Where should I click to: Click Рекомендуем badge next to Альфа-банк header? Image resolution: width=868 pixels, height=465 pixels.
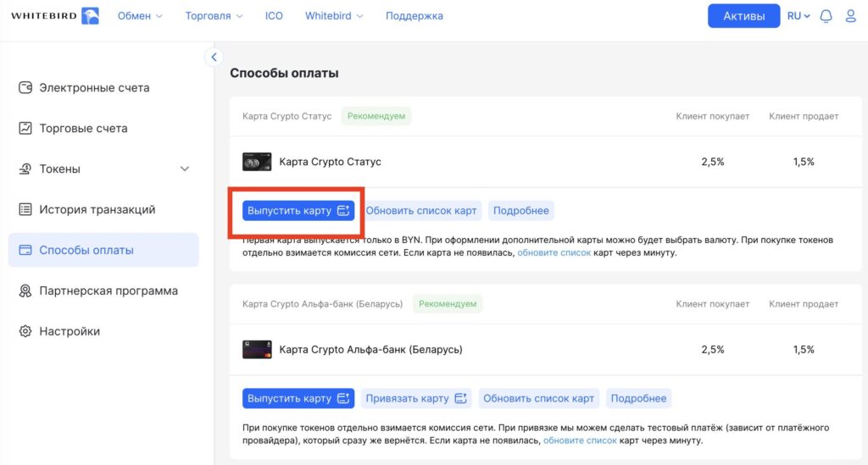pos(448,304)
